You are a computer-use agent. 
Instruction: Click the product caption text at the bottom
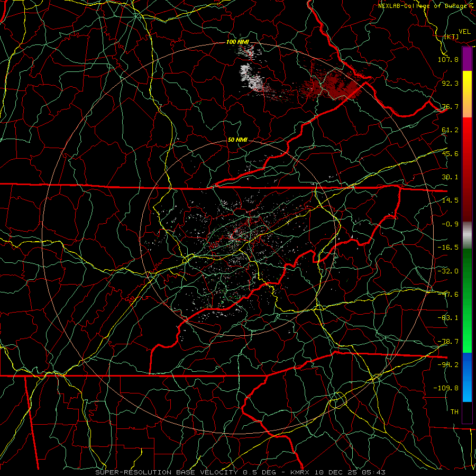pos(241,472)
